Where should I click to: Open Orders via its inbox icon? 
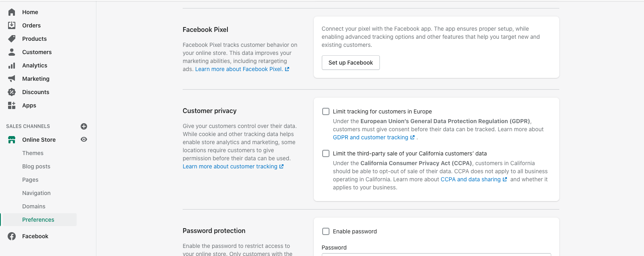point(12,25)
